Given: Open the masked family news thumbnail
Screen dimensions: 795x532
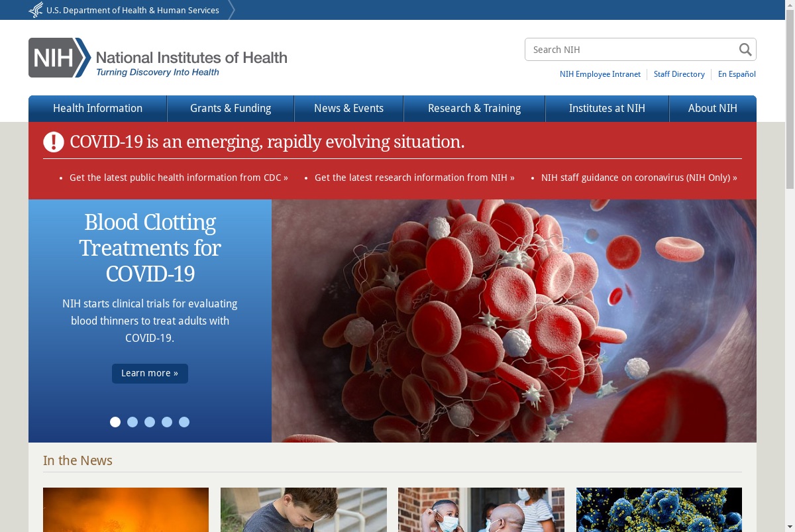Looking at the screenshot, I should [481, 509].
